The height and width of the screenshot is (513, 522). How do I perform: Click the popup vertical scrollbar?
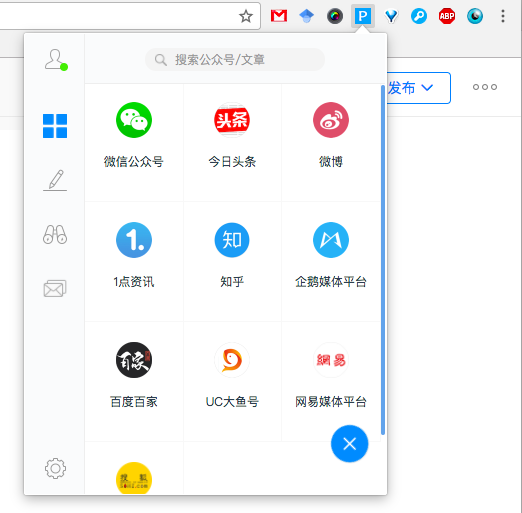[383, 260]
